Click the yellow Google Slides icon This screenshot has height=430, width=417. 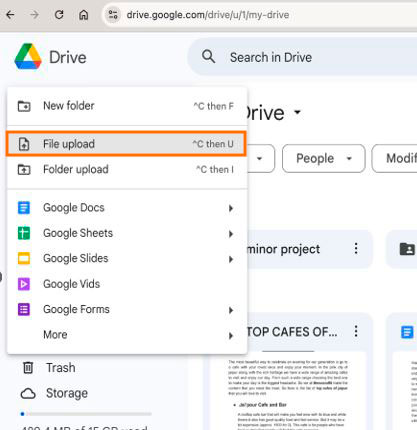24,258
